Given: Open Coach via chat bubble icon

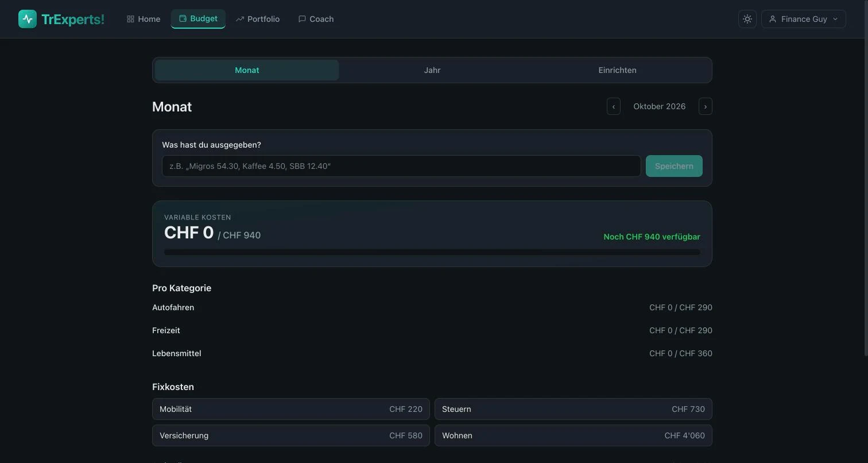Looking at the screenshot, I should pos(302,19).
